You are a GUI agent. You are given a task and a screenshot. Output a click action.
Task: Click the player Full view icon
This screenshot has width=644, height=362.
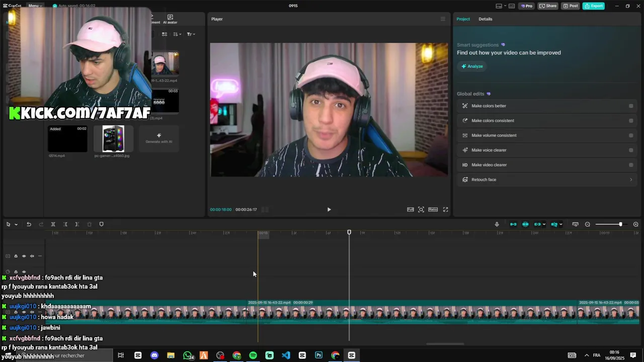(x=411, y=209)
